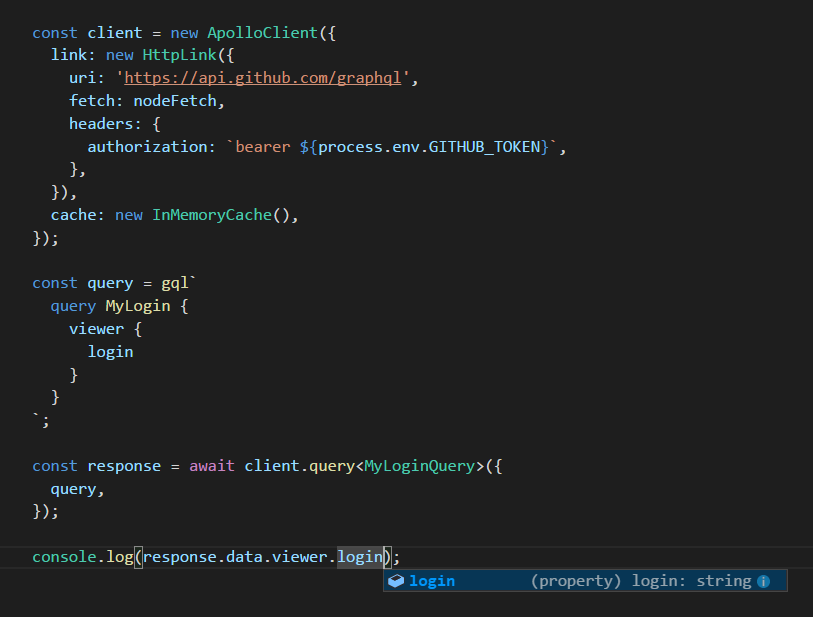This screenshot has height=617, width=813.
Task: Place cursor on the nodeFetch value
Action: click(175, 100)
